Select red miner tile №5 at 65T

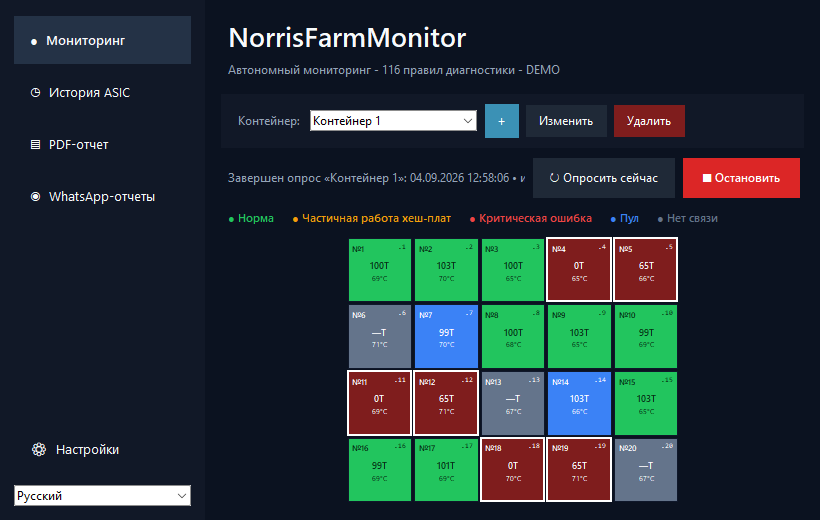pos(646,270)
